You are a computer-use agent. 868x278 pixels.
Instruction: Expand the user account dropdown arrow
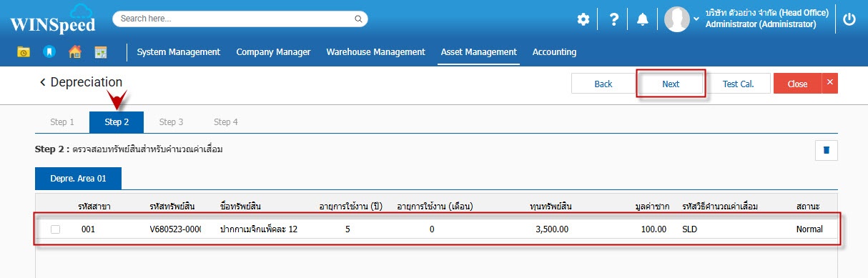coord(696,19)
